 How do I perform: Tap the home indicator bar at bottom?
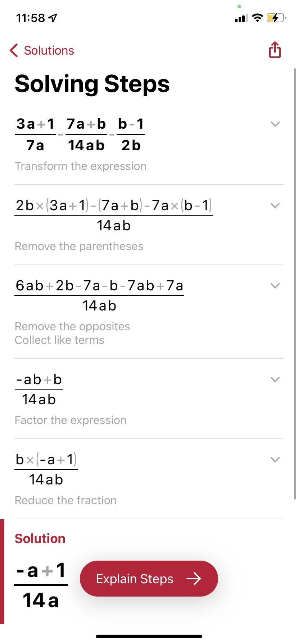click(149, 636)
